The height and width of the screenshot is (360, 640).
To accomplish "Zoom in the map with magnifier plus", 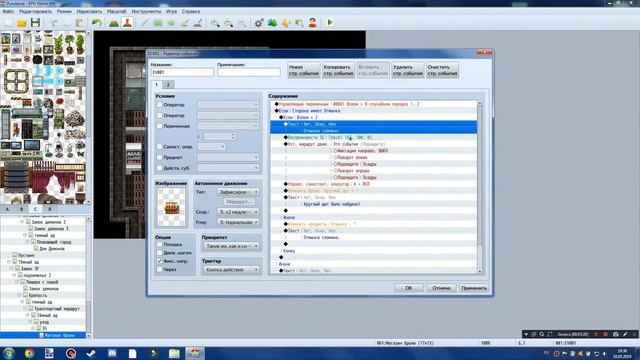I will tap(215, 22).
